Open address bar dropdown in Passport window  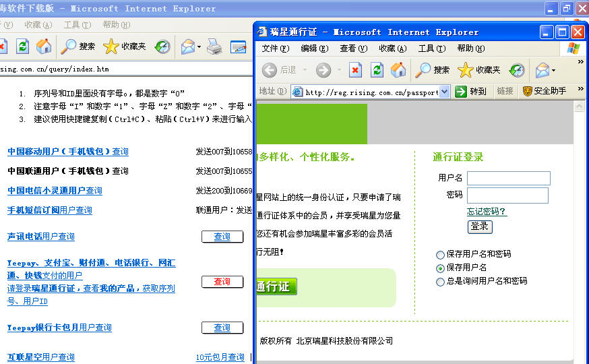point(444,91)
